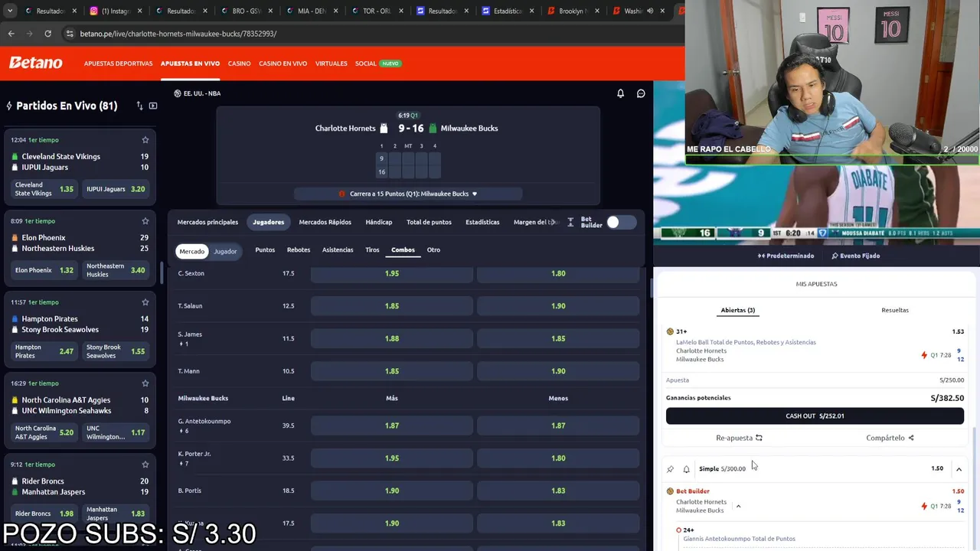Favorite Rider Broncs match star

pos(145,465)
